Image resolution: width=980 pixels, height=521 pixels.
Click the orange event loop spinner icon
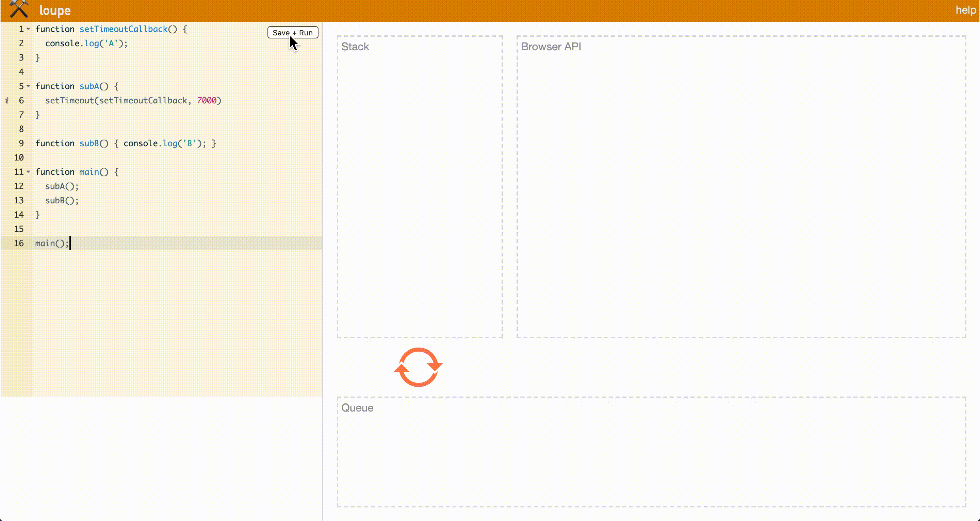pyautogui.click(x=418, y=367)
